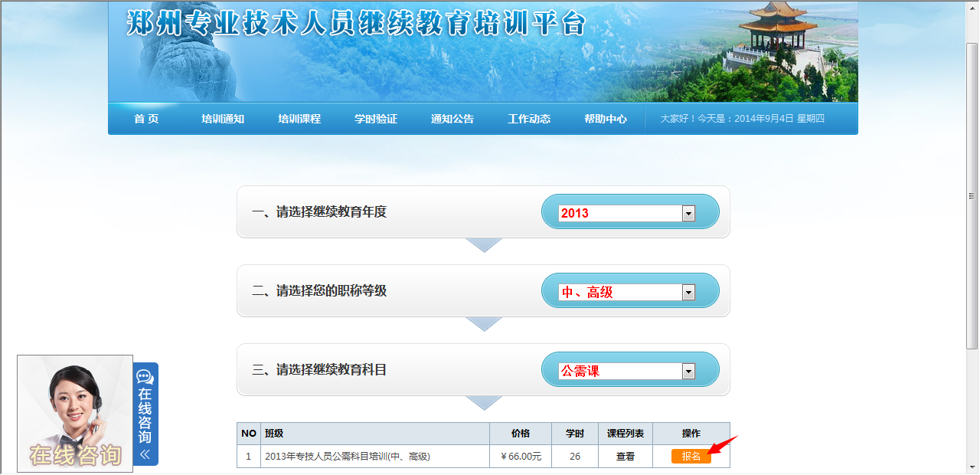Go to 首页 in navigation bar
The height and width of the screenshot is (475, 980).
pyautogui.click(x=146, y=119)
